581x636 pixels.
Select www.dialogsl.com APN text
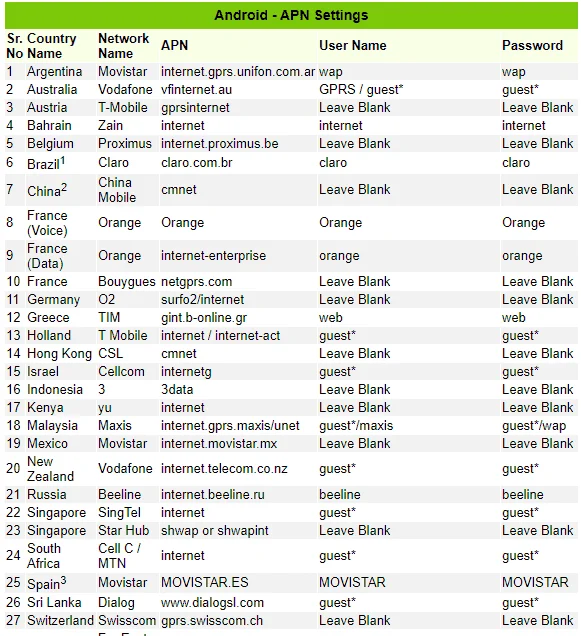coord(212,603)
